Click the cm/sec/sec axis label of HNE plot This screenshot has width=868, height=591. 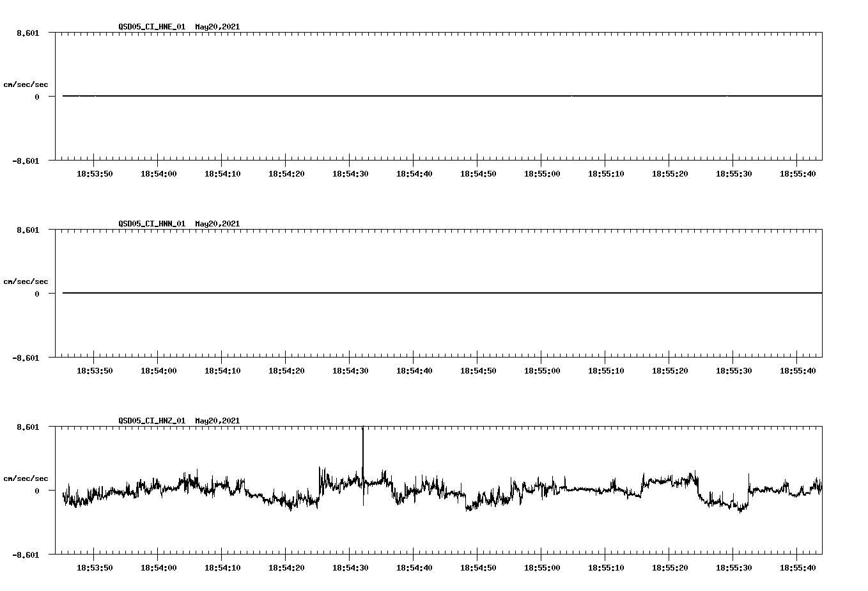pos(26,84)
